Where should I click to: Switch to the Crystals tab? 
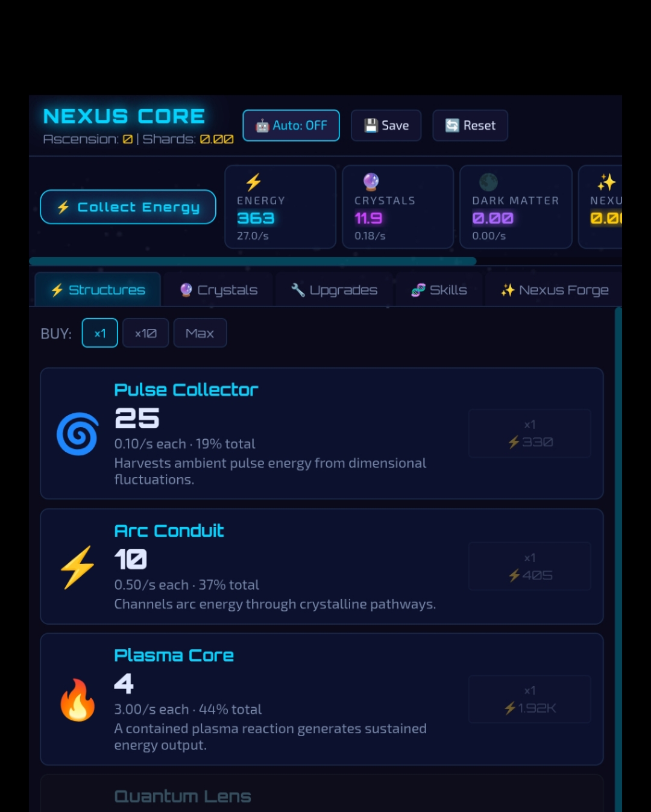(x=219, y=290)
